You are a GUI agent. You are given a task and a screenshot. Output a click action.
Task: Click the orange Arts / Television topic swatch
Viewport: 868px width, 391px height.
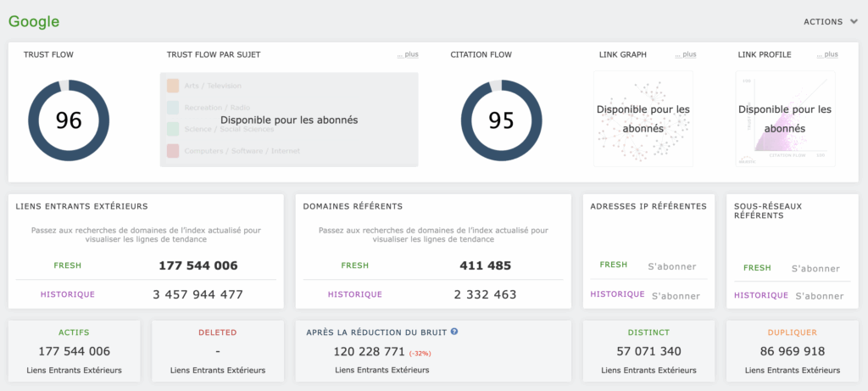coord(173,86)
